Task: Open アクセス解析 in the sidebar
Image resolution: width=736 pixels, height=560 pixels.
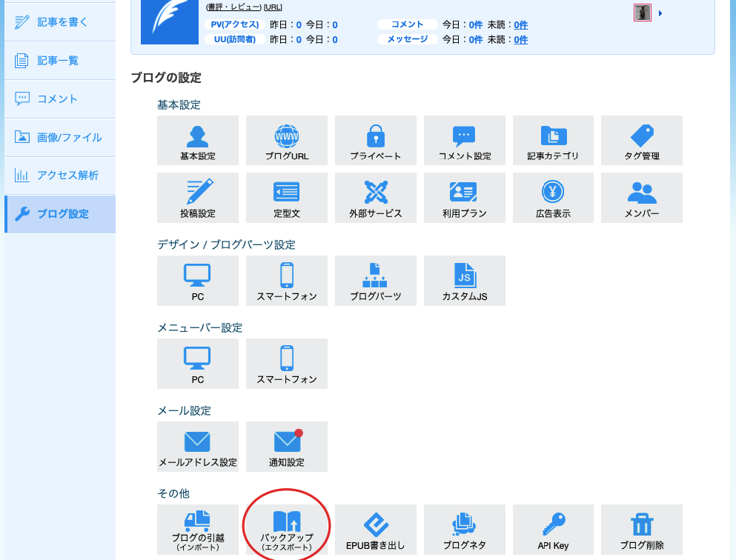Action: [60, 176]
